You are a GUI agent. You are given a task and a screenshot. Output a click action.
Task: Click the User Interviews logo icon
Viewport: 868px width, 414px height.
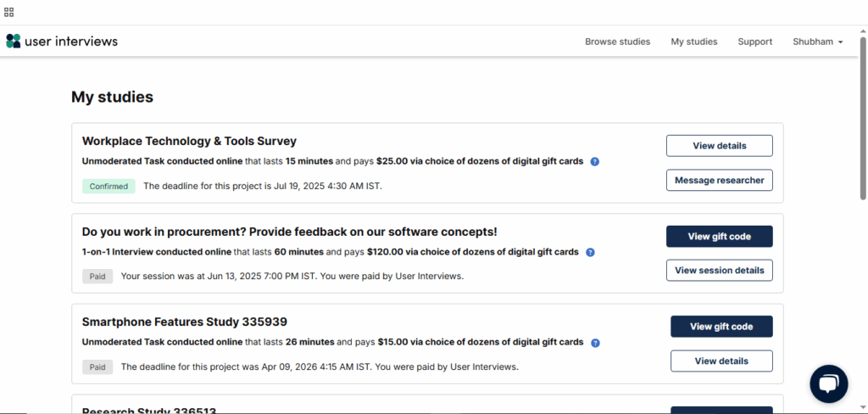(13, 41)
